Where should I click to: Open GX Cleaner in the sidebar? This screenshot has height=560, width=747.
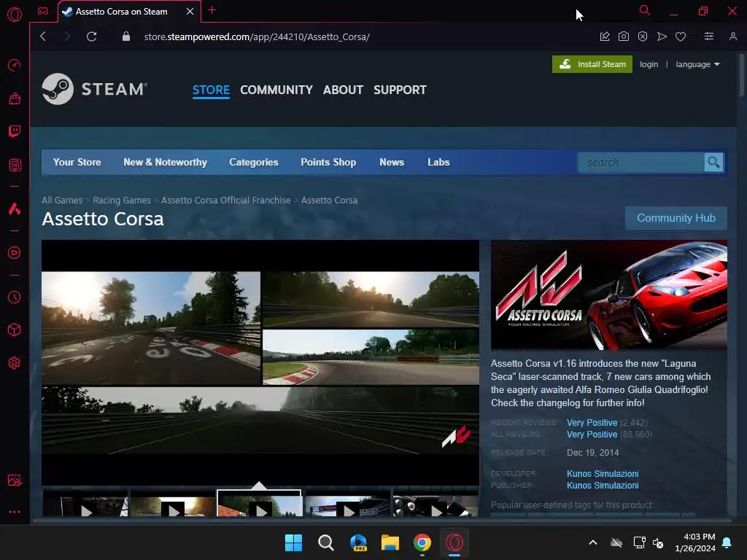pyautogui.click(x=15, y=98)
